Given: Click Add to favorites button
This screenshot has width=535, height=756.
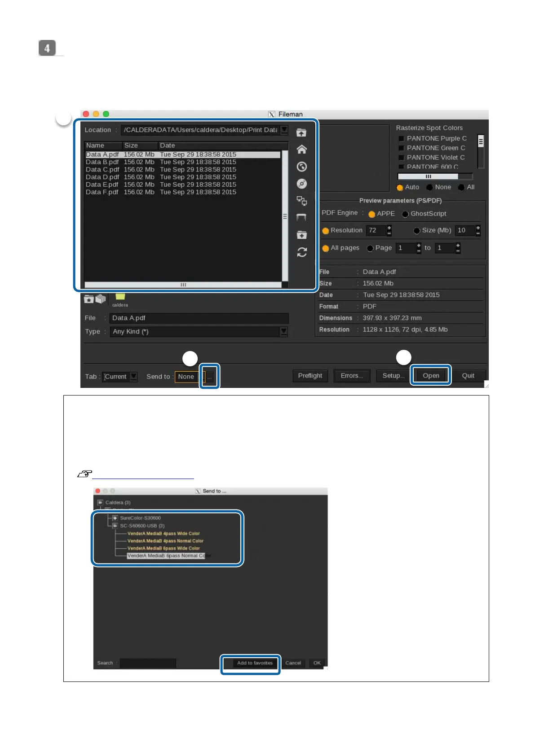Looking at the screenshot, I should [x=255, y=663].
